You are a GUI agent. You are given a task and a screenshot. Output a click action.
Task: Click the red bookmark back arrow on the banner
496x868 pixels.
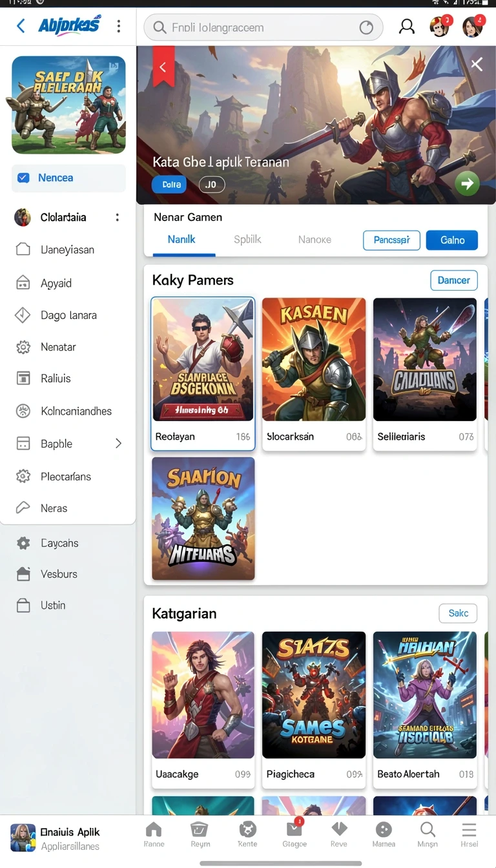point(163,67)
